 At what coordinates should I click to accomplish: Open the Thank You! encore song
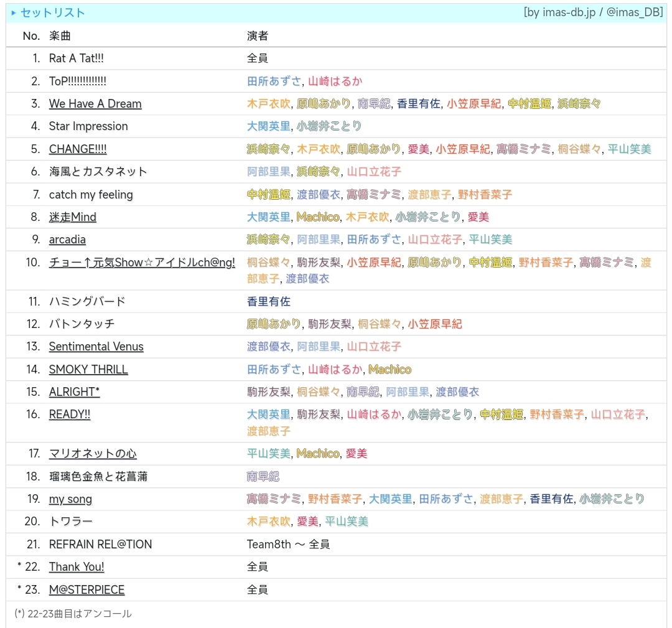77,567
